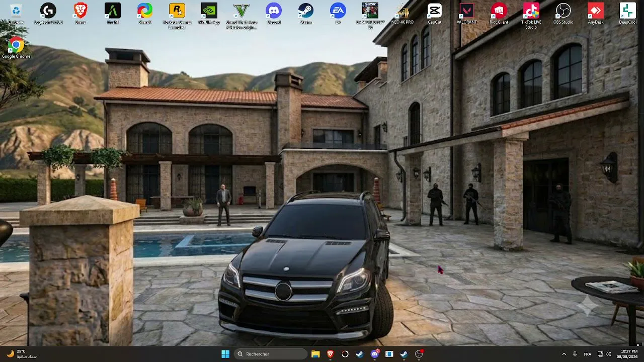
Task: Select the Grand Theft Auto V desktop shortcut
Action: click(242, 16)
